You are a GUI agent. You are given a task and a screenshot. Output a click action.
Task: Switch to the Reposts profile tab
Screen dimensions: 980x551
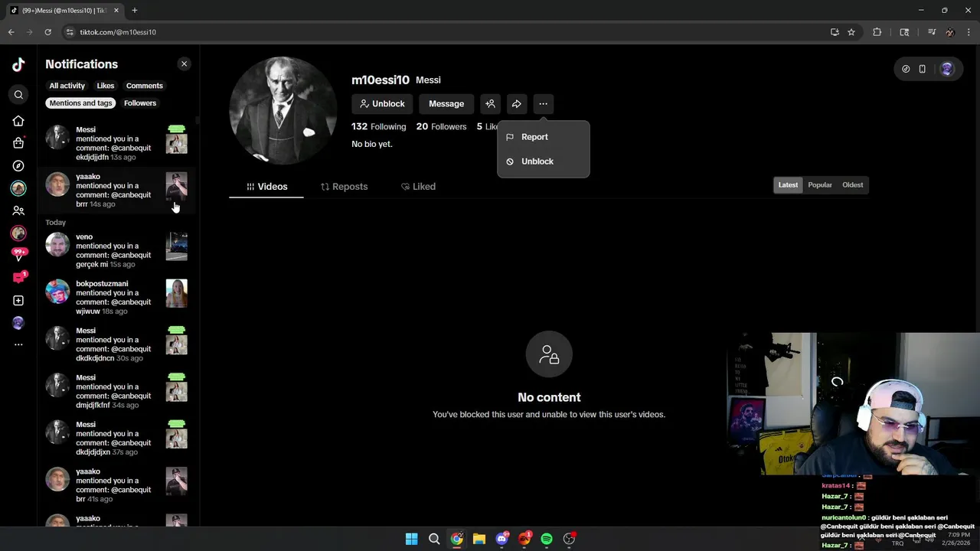pos(344,187)
